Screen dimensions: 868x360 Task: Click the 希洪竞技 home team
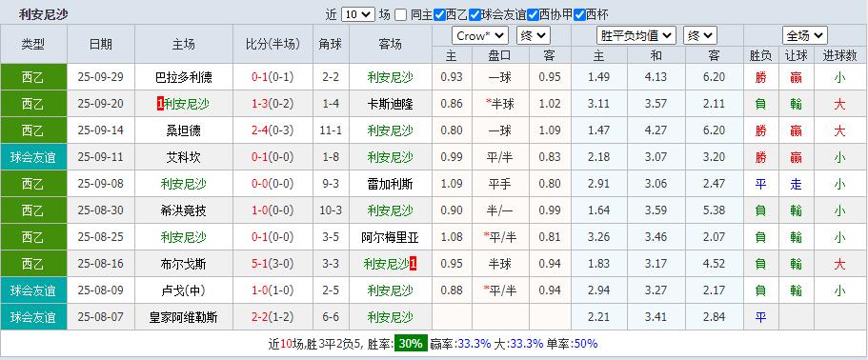pyautogui.click(x=184, y=210)
